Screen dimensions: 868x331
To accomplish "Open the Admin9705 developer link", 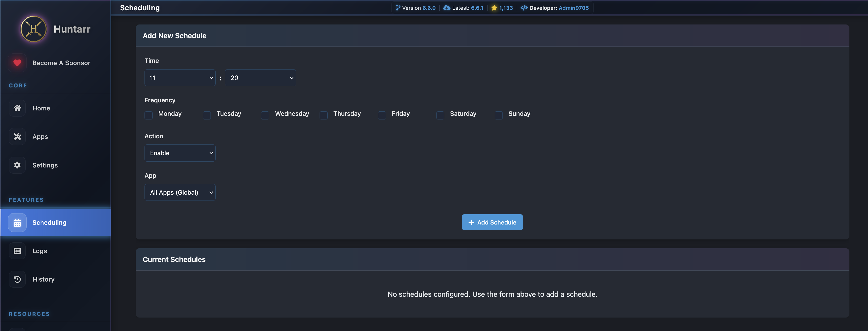I will tap(574, 8).
